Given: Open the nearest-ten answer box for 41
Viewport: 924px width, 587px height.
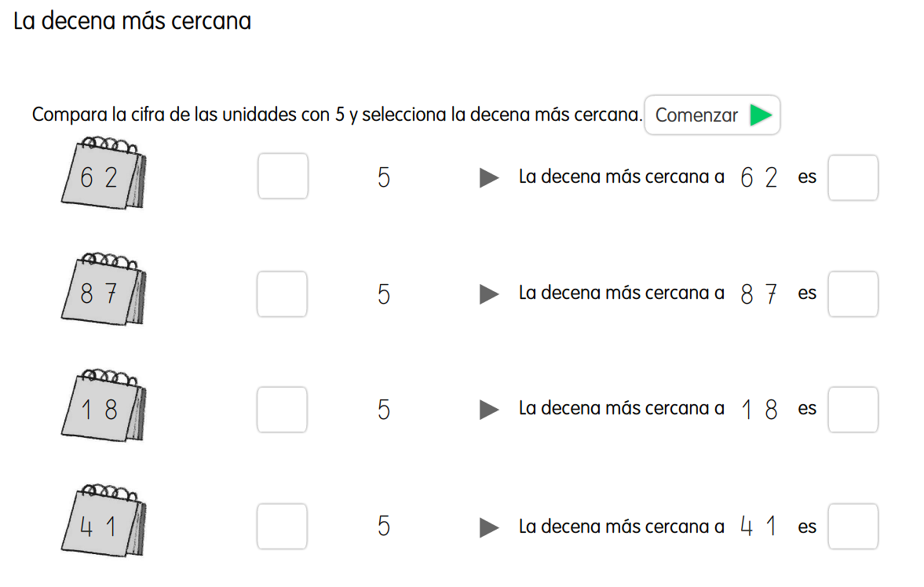Looking at the screenshot, I should click(x=853, y=526).
